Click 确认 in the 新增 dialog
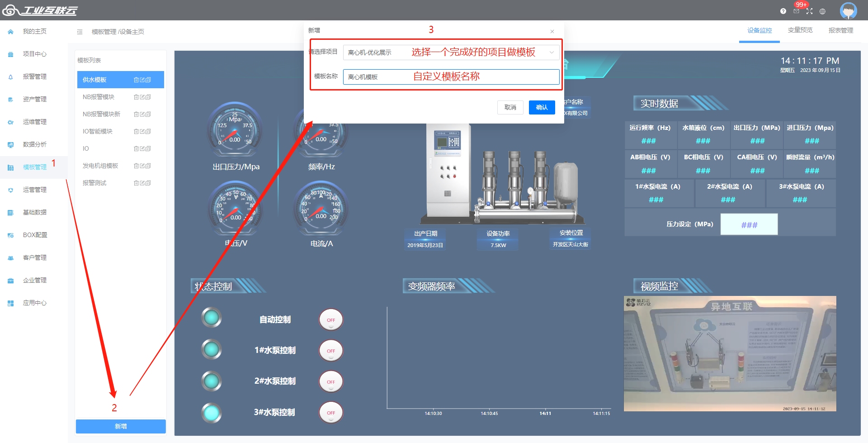The image size is (868, 443). click(542, 107)
